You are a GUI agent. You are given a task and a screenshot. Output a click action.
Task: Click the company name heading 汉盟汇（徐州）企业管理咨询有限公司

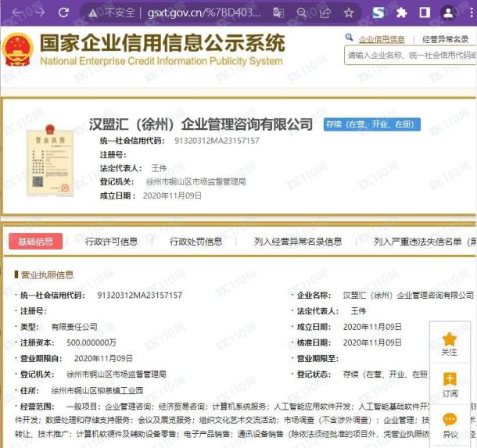pos(201,124)
